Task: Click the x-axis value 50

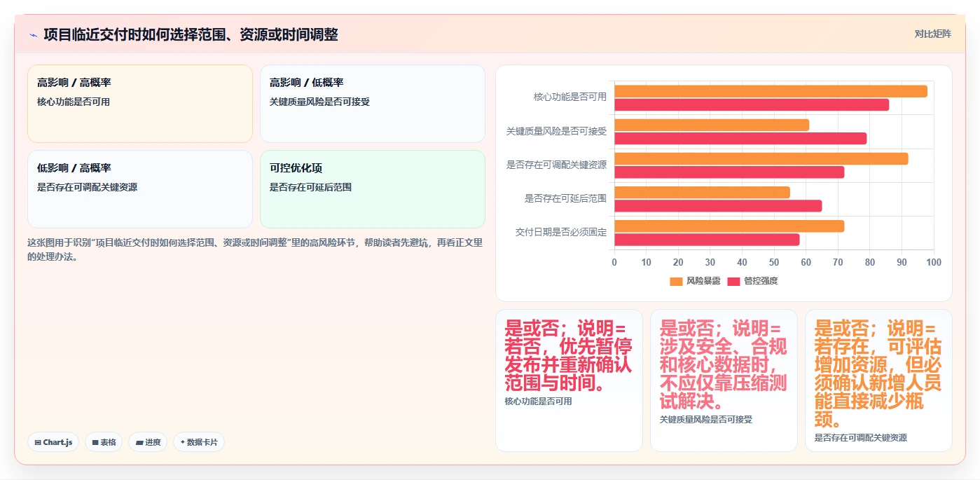Action: (x=774, y=262)
